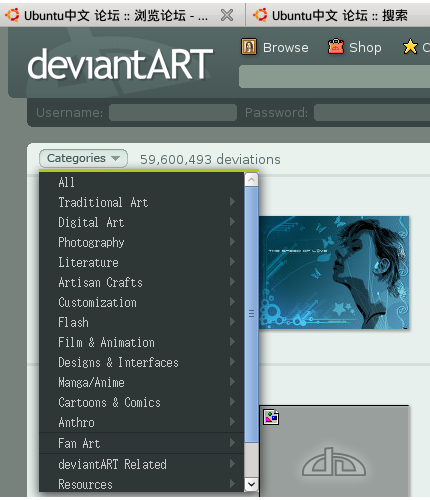Screen dimensions: 430x500
Task: Click the category list scroll up arrow
Action: coord(251,180)
